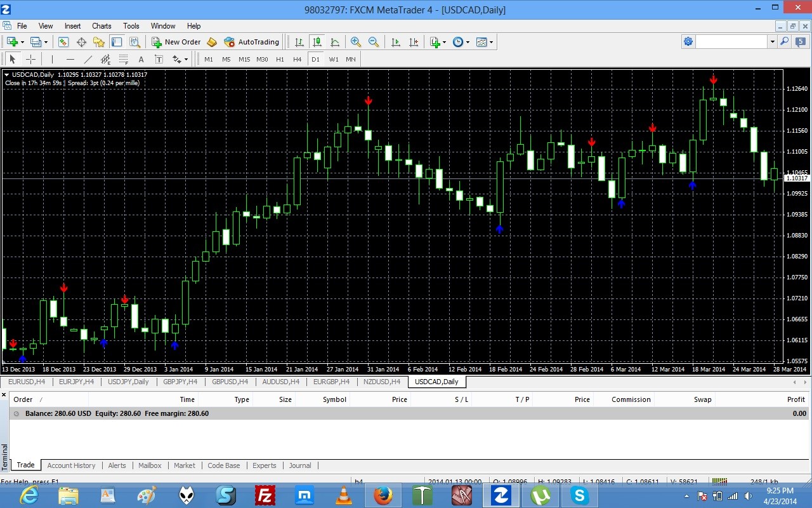Open the Account History terminal tab
This screenshot has width=812, height=508.
[71, 465]
